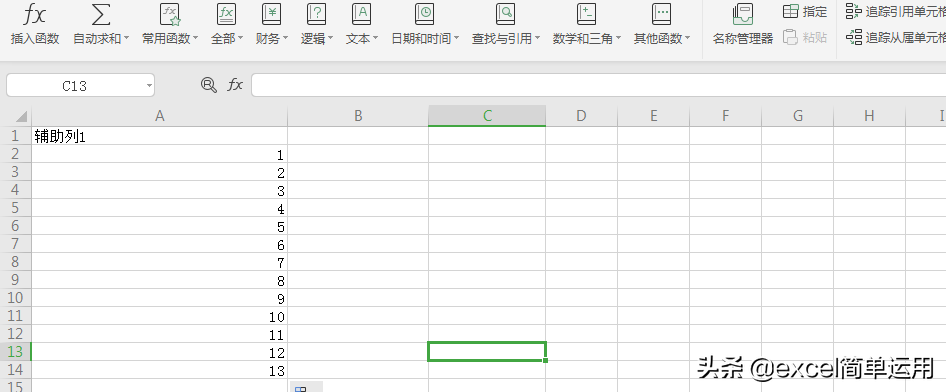Expand the 其他函数 dropdown arrow

pos(687,39)
